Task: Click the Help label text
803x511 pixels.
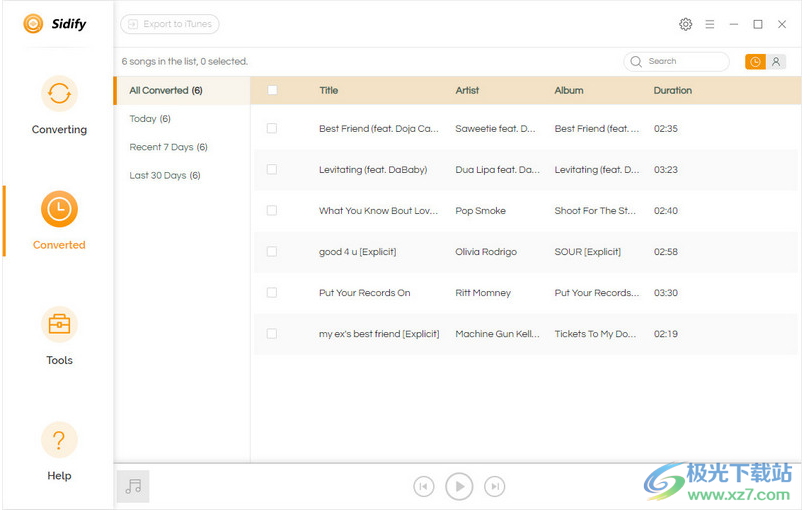Action: (x=59, y=476)
